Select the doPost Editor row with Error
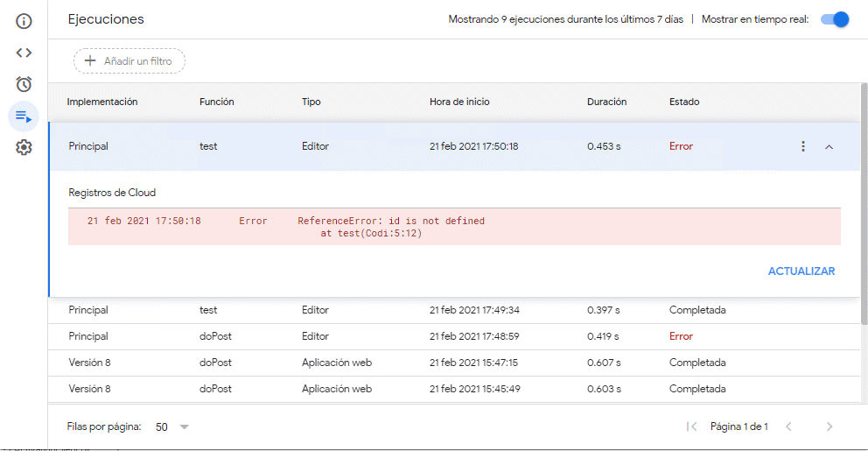868x451 pixels. tap(437, 336)
